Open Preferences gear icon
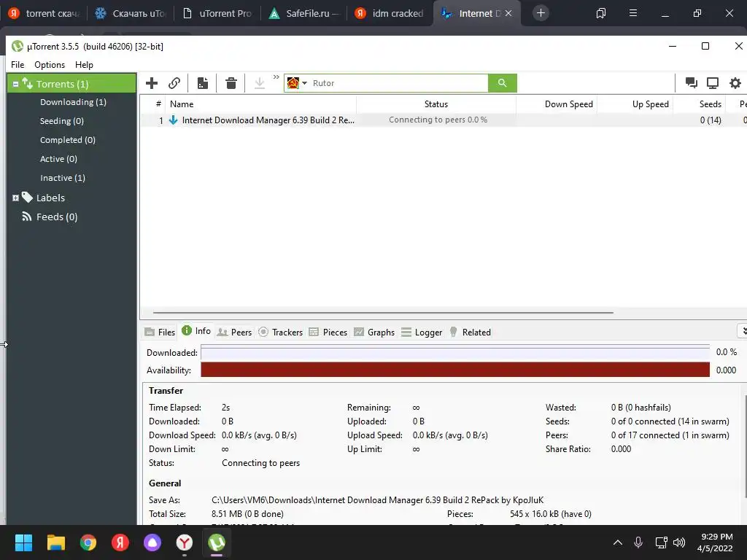Viewport: 747px width, 560px height. click(735, 83)
